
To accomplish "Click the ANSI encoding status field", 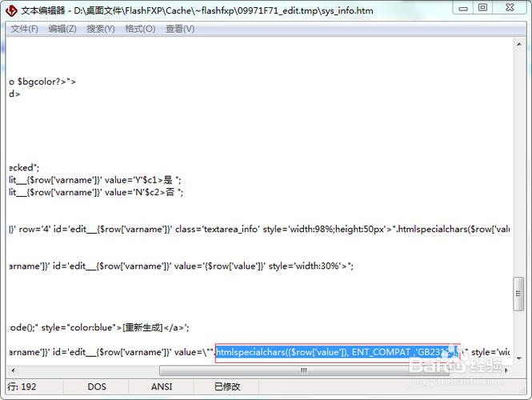I will pos(162,386).
